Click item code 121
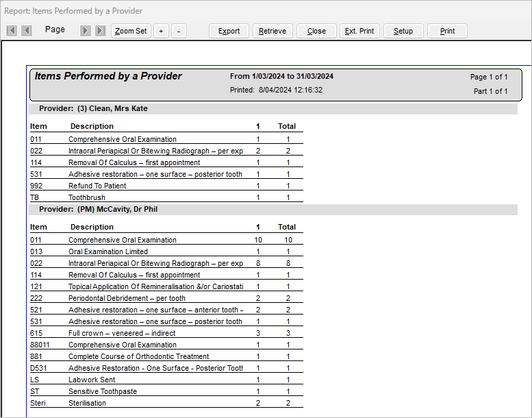The height and width of the screenshot is (418, 532). (36, 286)
